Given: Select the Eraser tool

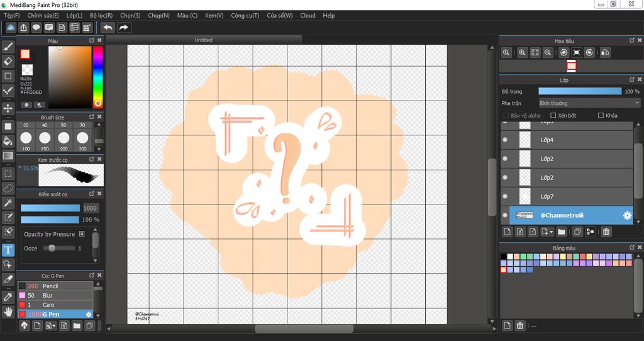Looking at the screenshot, I should 8,61.
